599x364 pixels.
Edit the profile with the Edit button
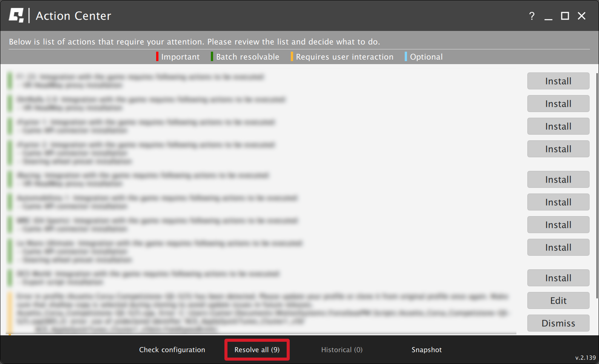(x=558, y=301)
